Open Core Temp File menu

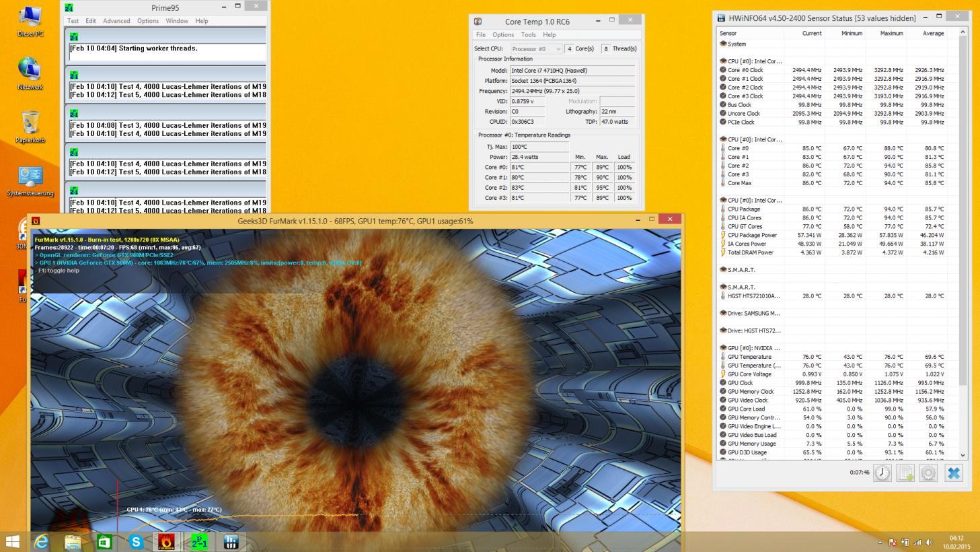point(481,35)
